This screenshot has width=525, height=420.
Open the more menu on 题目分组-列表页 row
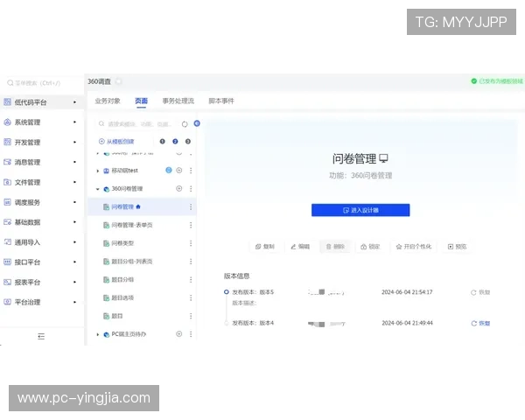click(191, 262)
